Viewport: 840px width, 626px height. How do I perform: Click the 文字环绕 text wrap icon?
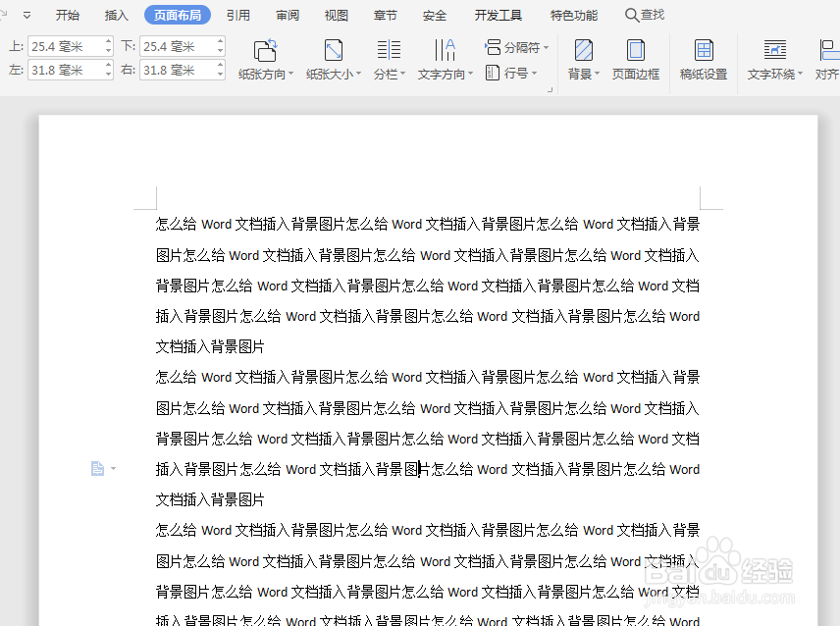point(774,50)
